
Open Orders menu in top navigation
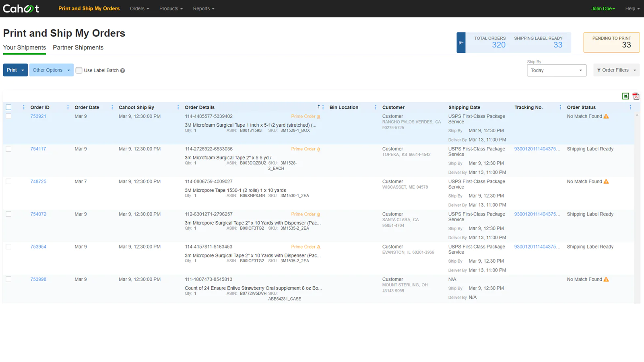(139, 8)
